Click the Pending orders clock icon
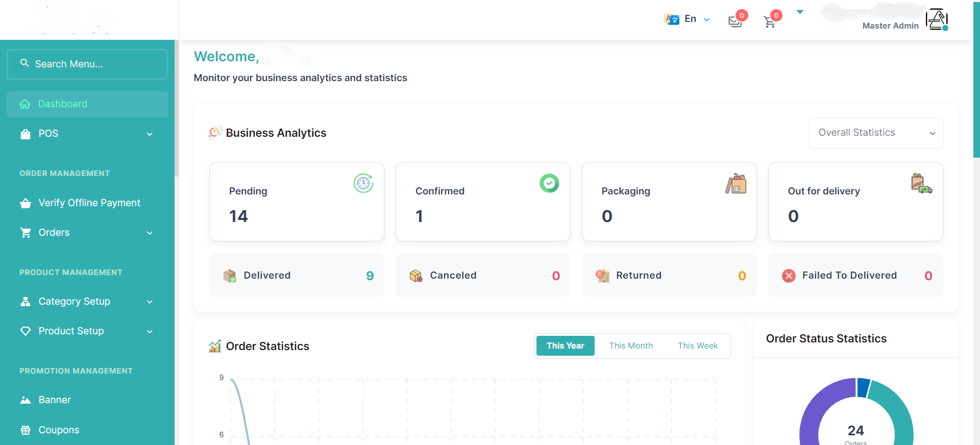This screenshot has height=445, width=980. [x=363, y=183]
